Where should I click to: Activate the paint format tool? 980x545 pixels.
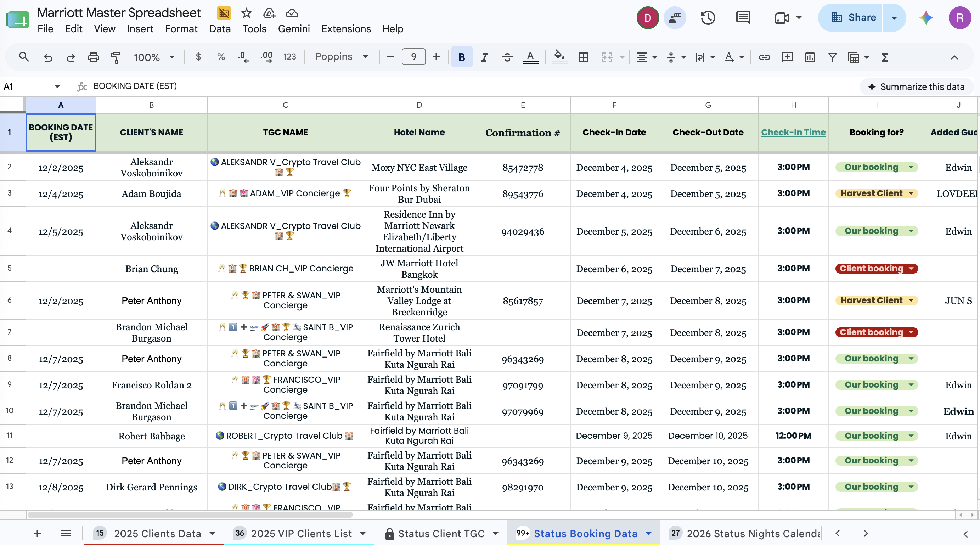click(x=116, y=57)
